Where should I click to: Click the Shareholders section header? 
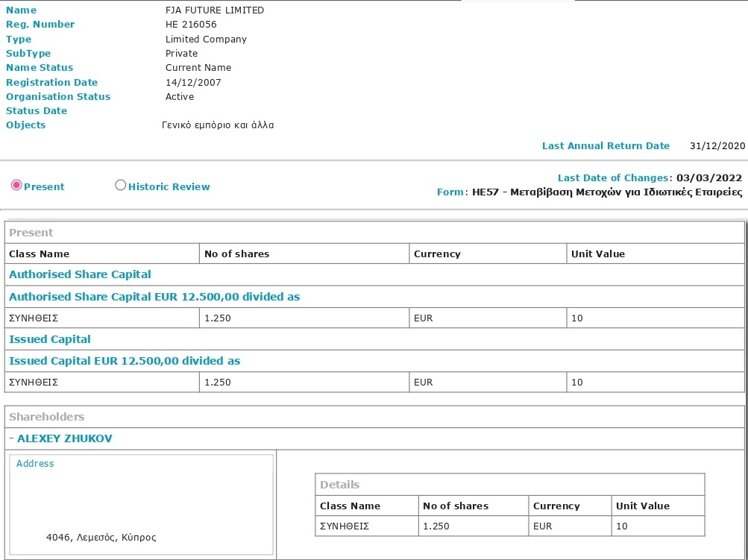point(47,417)
